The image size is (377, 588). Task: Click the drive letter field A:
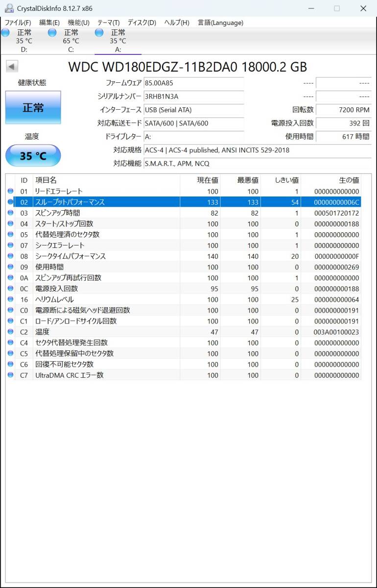193,137
